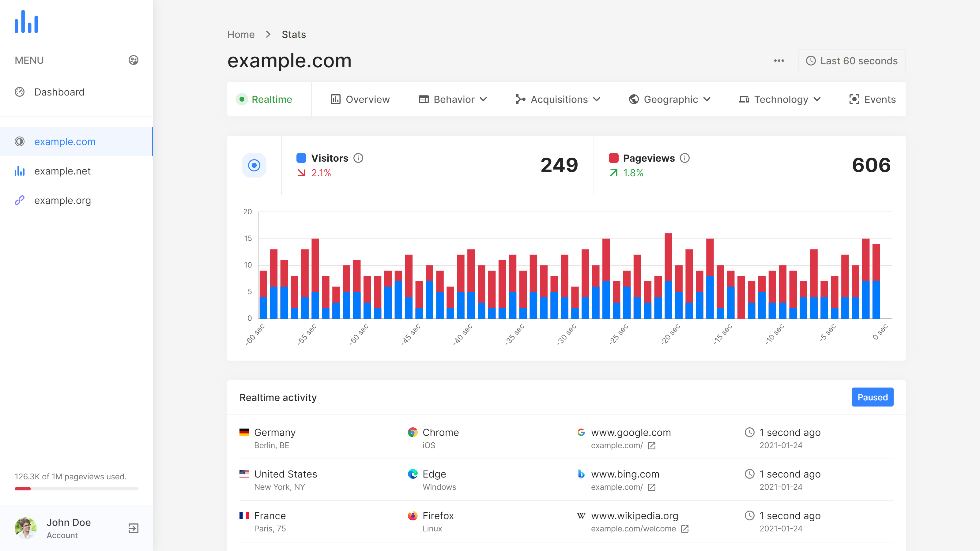
Task: Click the example.net bar chart icon
Action: 20,171
